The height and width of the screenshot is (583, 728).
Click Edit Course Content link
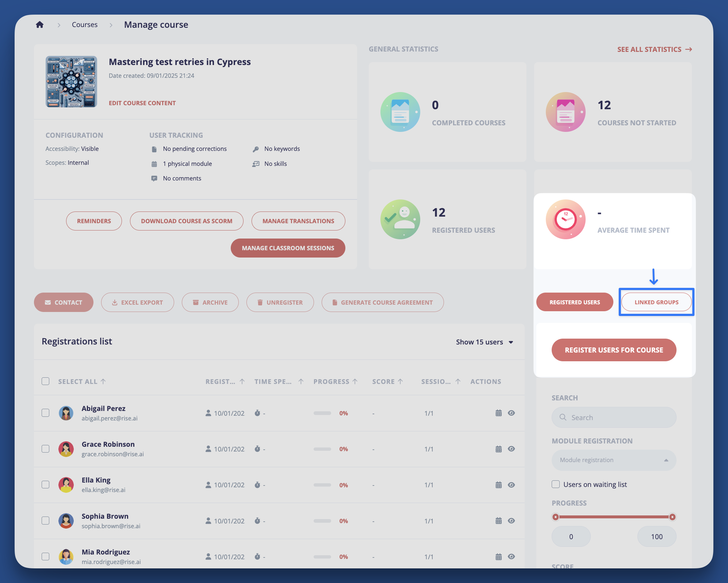(142, 103)
